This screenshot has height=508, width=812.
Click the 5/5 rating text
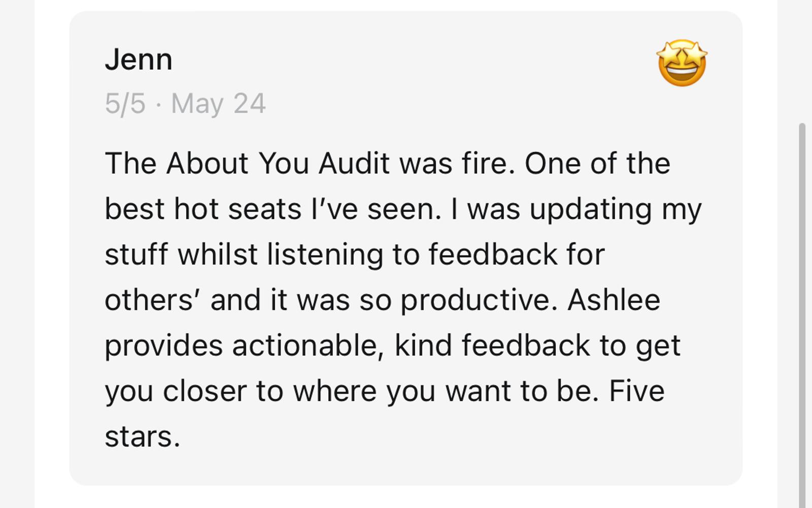pos(125,104)
